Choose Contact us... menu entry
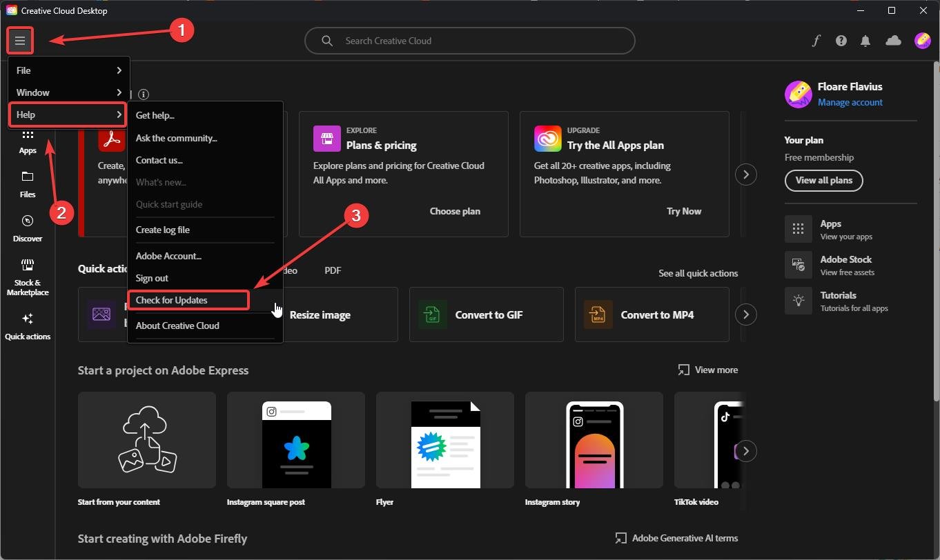 [205, 160]
